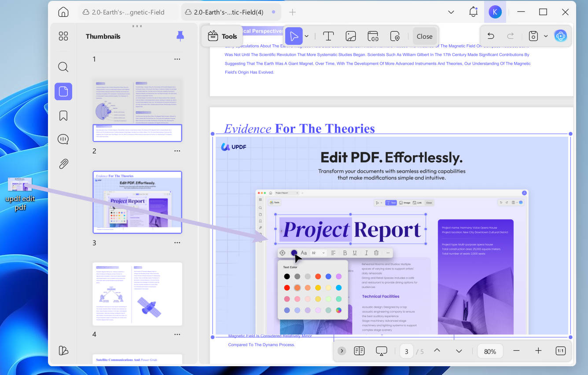Viewport: 588px width, 375px height.
Task: Zoom out with the minus button
Action: 516,351
